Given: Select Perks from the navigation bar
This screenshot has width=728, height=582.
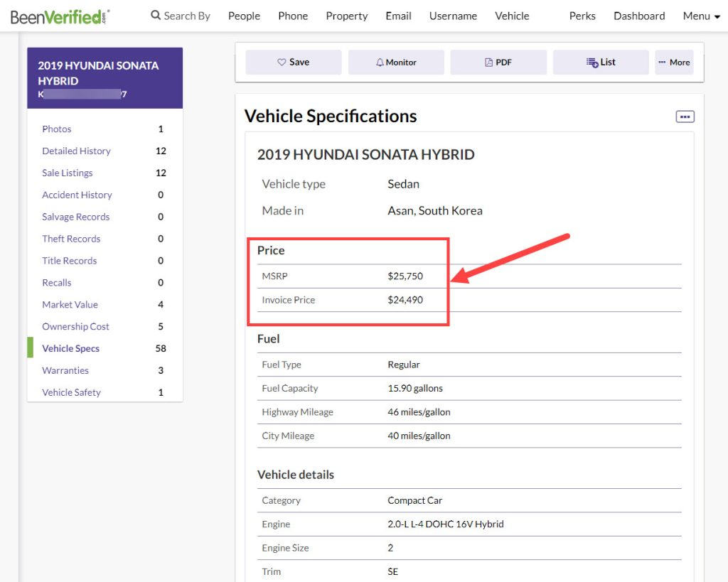Looking at the screenshot, I should click(582, 16).
